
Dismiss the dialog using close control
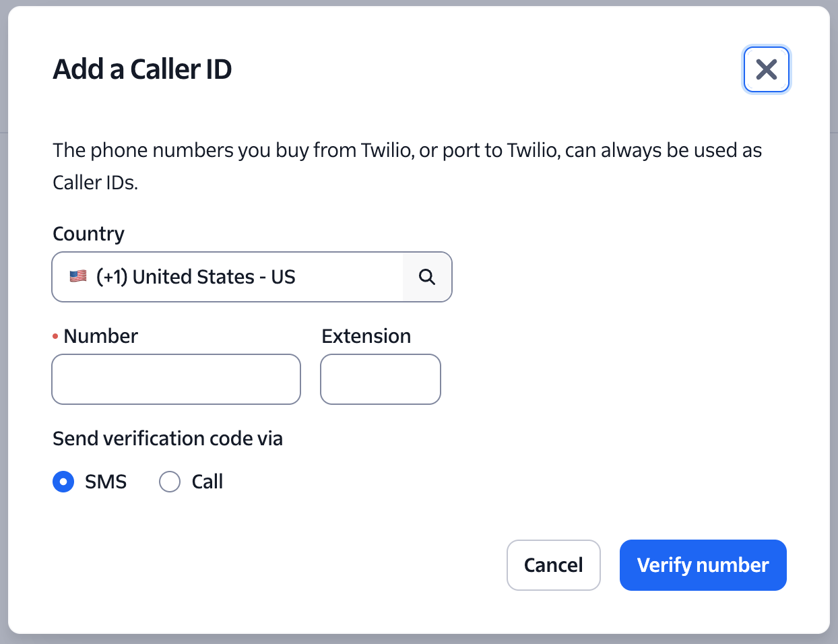(766, 69)
